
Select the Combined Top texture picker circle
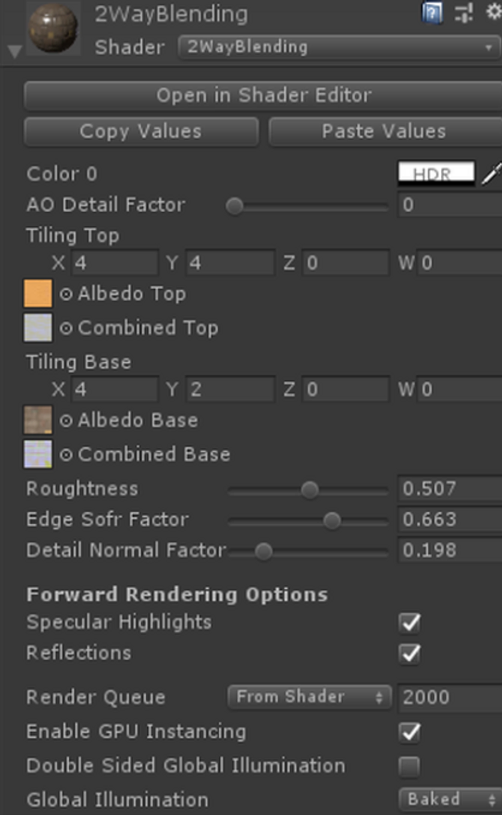(x=66, y=328)
